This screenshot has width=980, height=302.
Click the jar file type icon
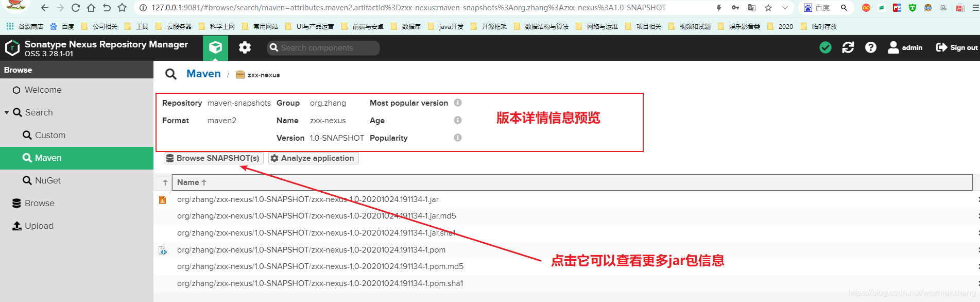coord(163,199)
